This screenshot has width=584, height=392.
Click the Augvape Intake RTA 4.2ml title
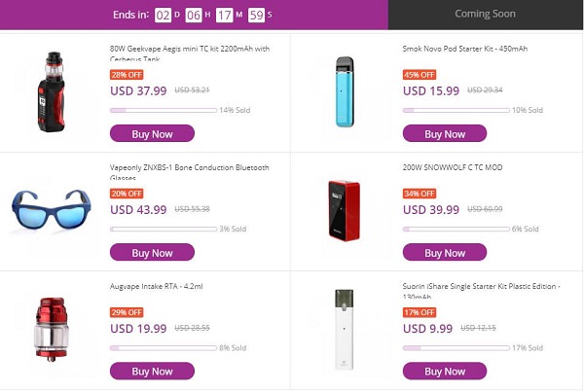pyautogui.click(x=163, y=286)
